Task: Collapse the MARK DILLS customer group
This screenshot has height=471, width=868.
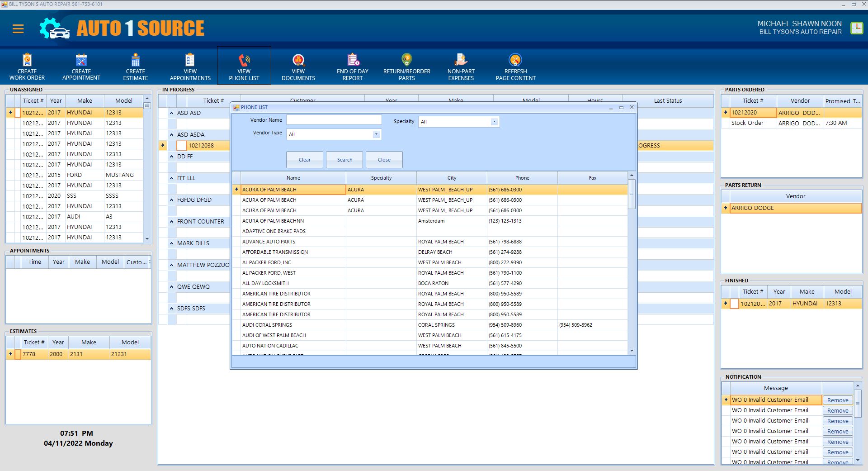Action: click(172, 243)
